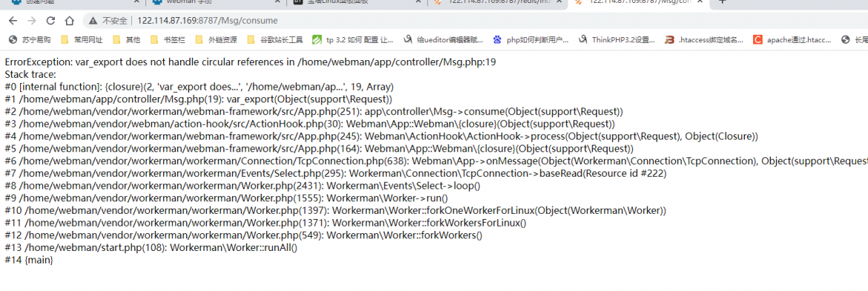Open the 'tp 3.2 如何 配置' bookmark

coord(352,39)
